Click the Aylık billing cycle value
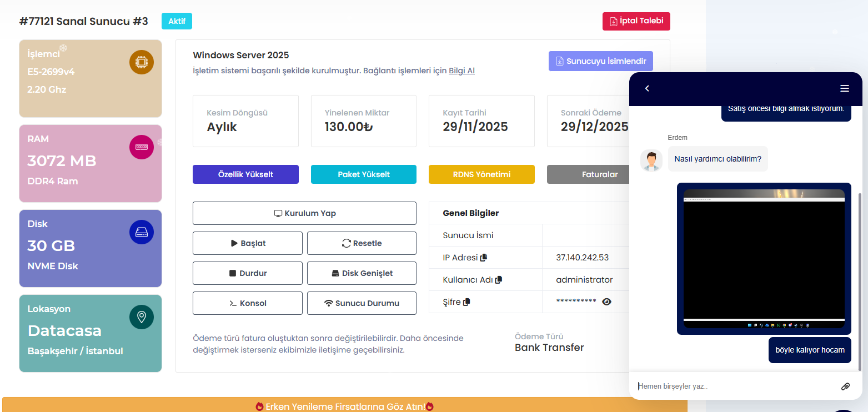Viewport: 868px width, 412px height. (x=222, y=127)
